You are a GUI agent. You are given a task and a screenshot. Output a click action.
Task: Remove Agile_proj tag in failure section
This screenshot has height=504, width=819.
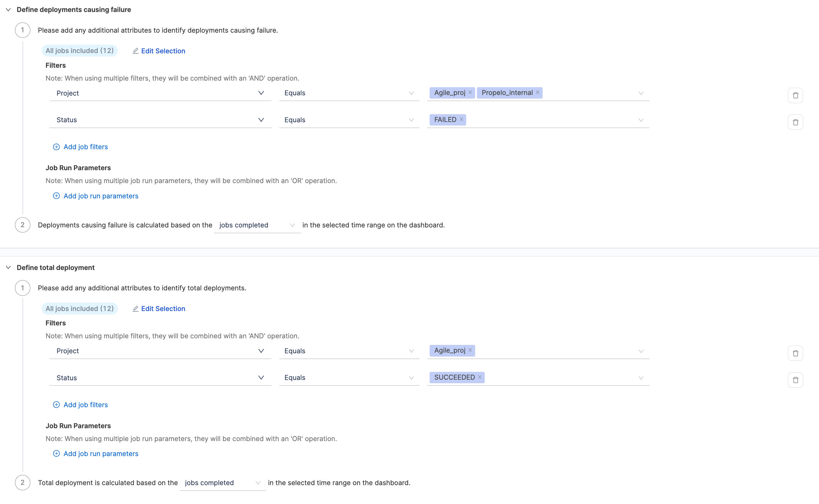point(470,92)
